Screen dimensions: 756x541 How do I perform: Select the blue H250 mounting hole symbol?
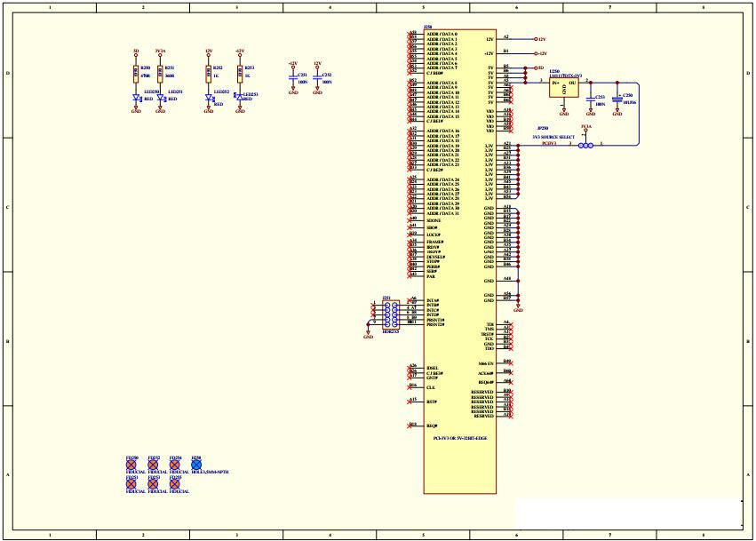click(x=196, y=465)
